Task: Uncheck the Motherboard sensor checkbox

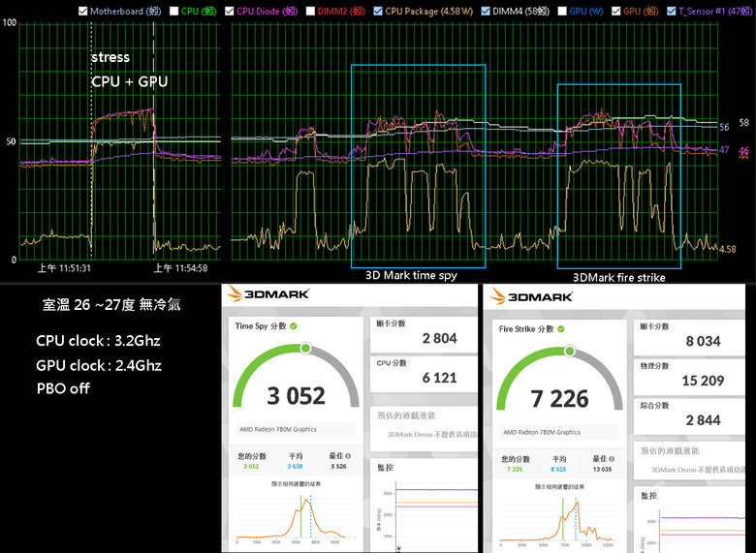Action: click(x=83, y=11)
